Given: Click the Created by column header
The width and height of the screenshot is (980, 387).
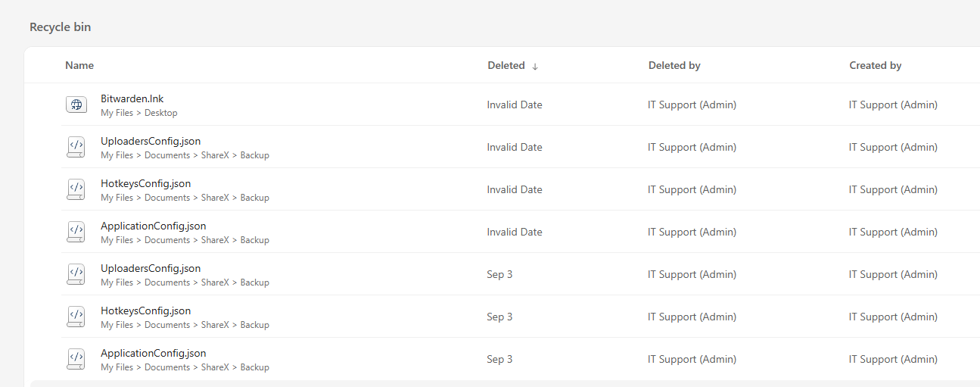Looking at the screenshot, I should 875,65.
